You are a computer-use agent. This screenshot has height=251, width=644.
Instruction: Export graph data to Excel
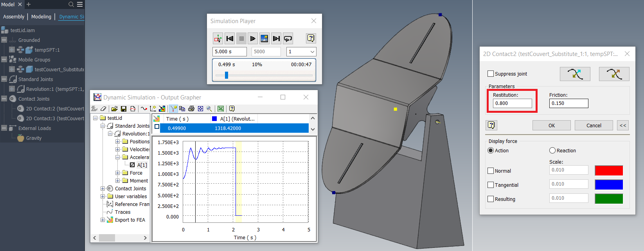221,108
